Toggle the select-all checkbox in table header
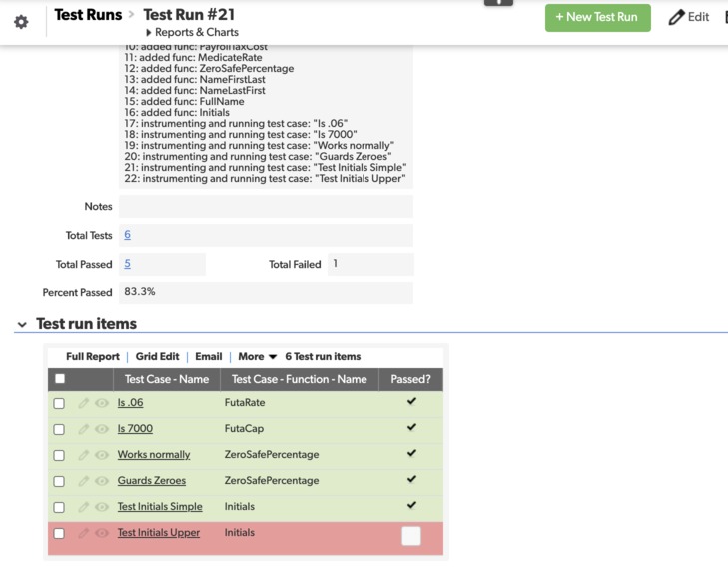 click(60, 379)
